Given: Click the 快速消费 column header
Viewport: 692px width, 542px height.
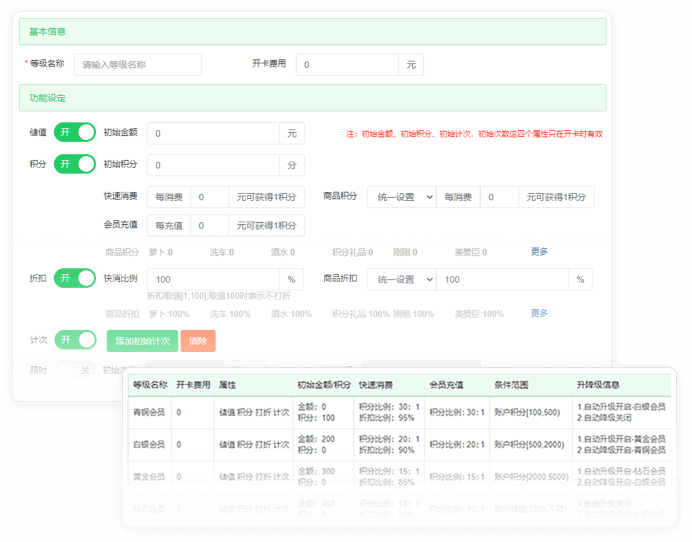Looking at the screenshot, I should pos(376,385).
